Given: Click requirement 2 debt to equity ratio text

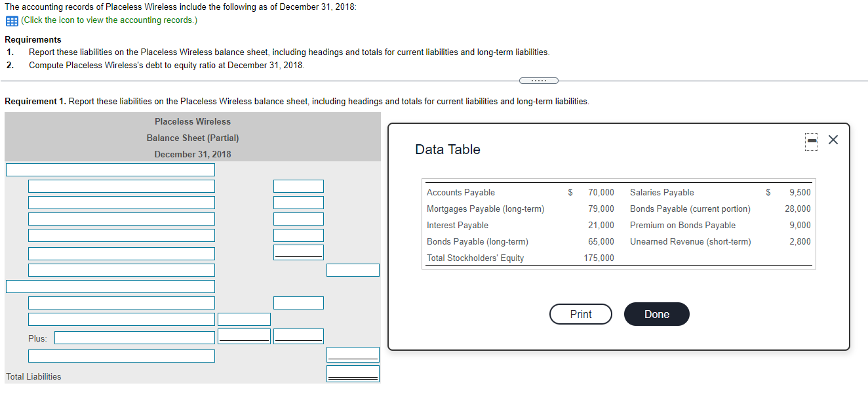Looking at the screenshot, I should (x=167, y=65).
